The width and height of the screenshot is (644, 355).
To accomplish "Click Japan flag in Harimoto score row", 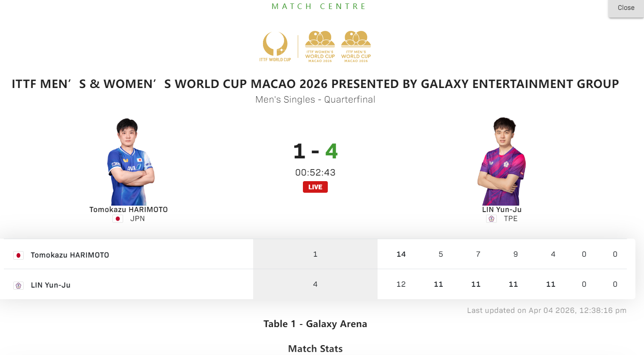I will [18, 255].
